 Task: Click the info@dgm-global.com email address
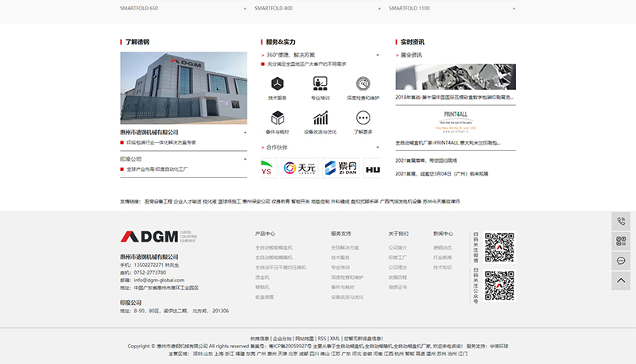click(x=159, y=280)
